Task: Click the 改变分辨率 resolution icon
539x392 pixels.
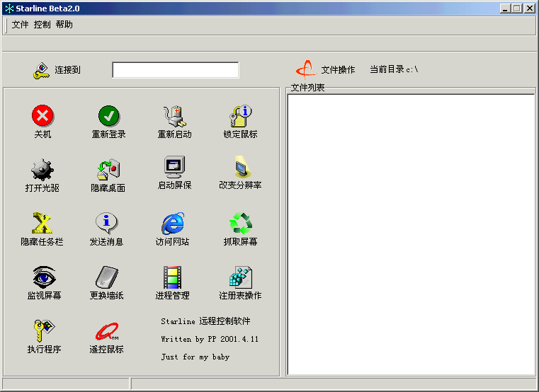Action: [241, 168]
